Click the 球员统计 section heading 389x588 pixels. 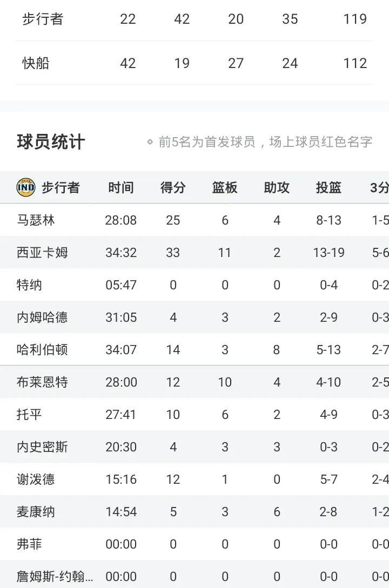(x=51, y=143)
